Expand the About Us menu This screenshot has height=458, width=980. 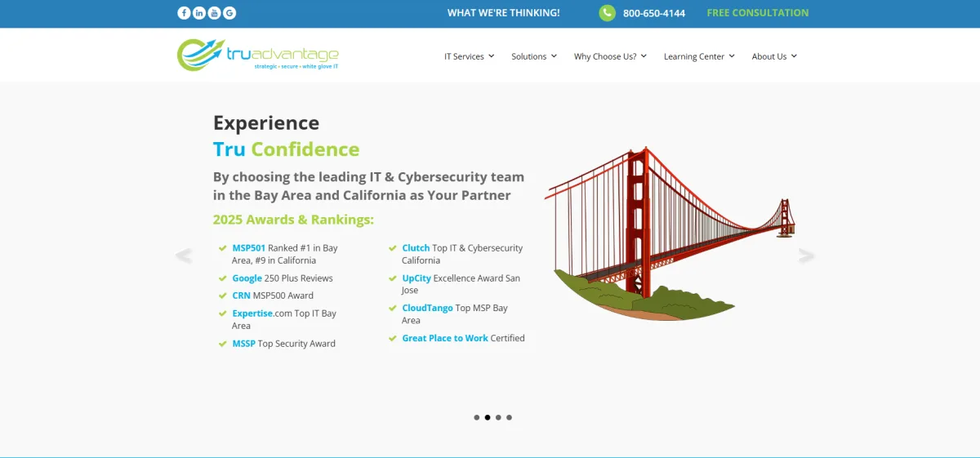click(774, 56)
